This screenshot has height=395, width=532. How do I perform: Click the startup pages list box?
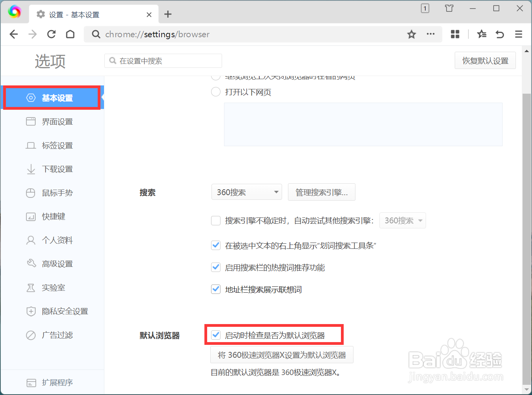tap(363, 125)
